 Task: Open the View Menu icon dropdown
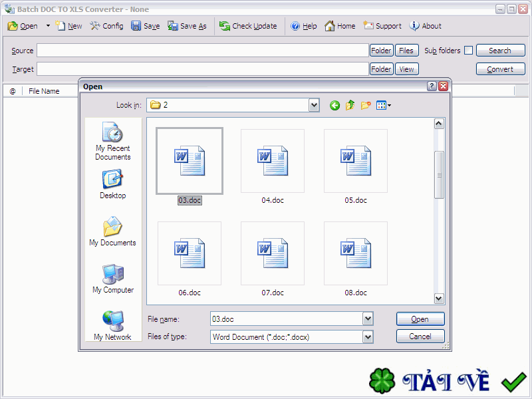click(384, 106)
